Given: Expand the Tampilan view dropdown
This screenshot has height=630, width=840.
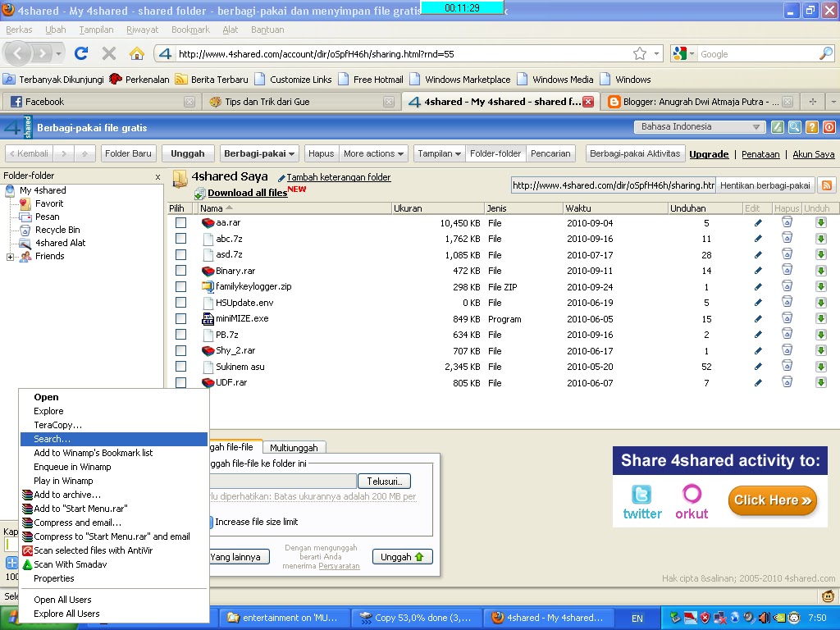Looking at the screenshot, I should pyautogui.click(x=440, y=153).
